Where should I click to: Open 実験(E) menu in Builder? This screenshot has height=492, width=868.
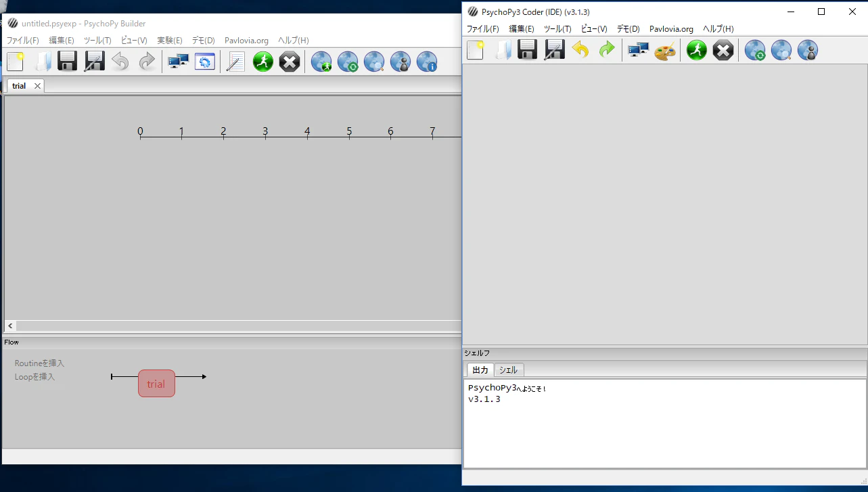click(170, 41)
